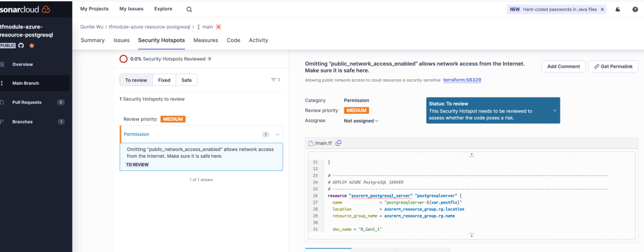The width and height of the screenshot is (644, 252).
Task: Open the Measures tab
Action: [206, 40]
